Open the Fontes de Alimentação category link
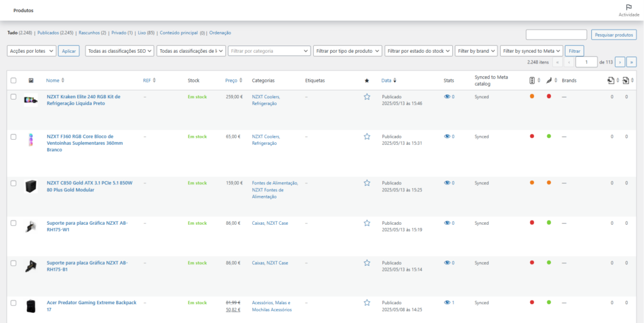This screenshot has height=323, width=644. (x=275, y=183)
